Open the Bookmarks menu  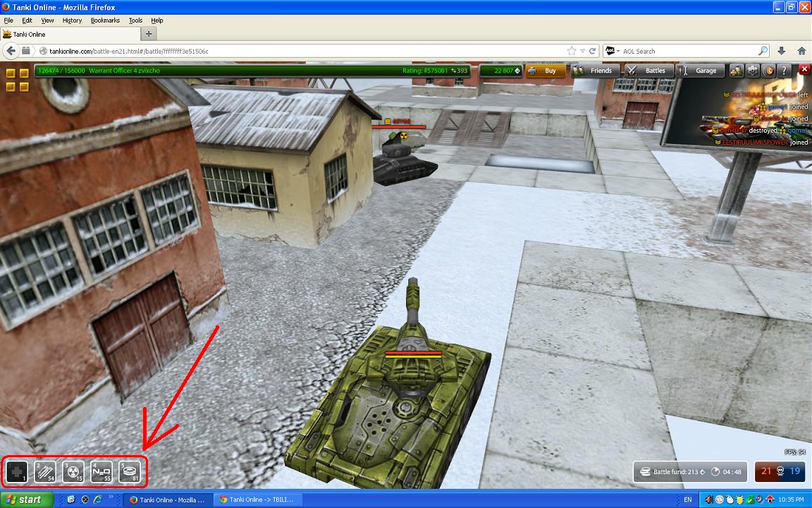point(105,20)
